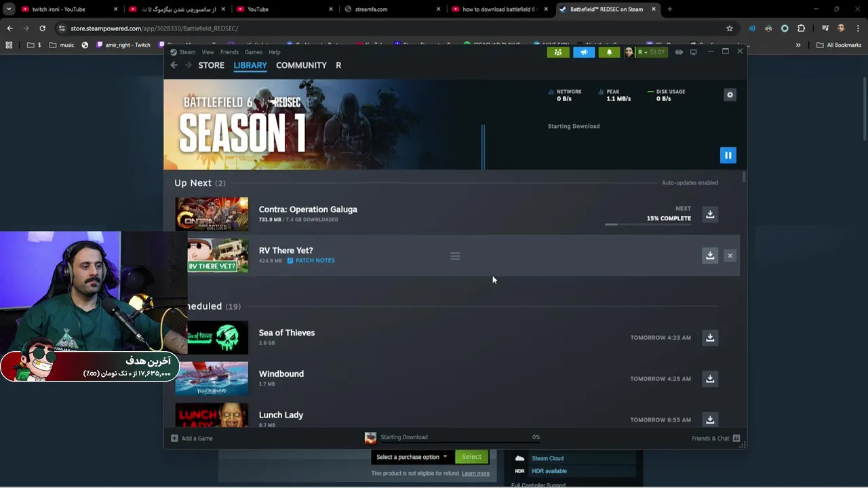Open Contra: Operation Galuga thumbnail
868x488 pixels.
point(212,214)
